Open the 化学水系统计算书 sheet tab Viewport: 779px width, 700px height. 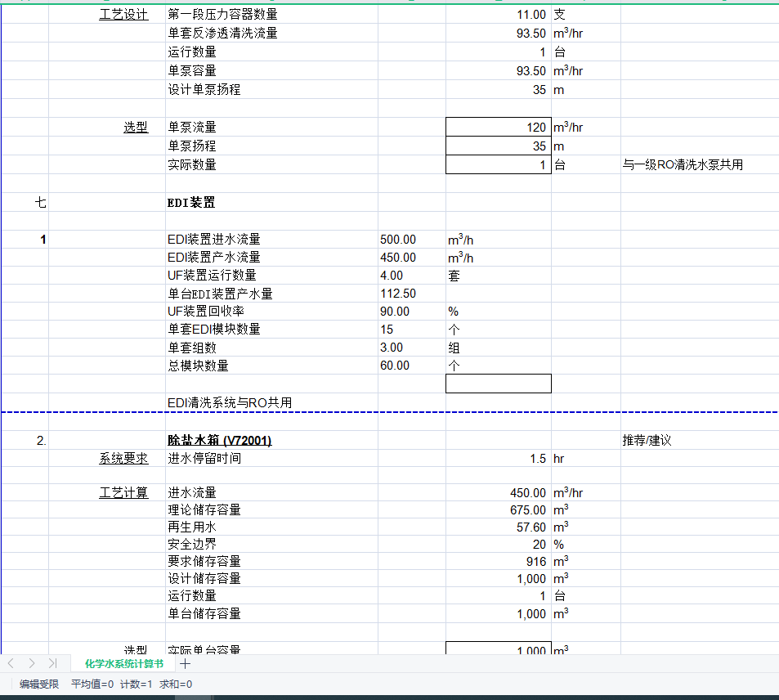[123, 664]
